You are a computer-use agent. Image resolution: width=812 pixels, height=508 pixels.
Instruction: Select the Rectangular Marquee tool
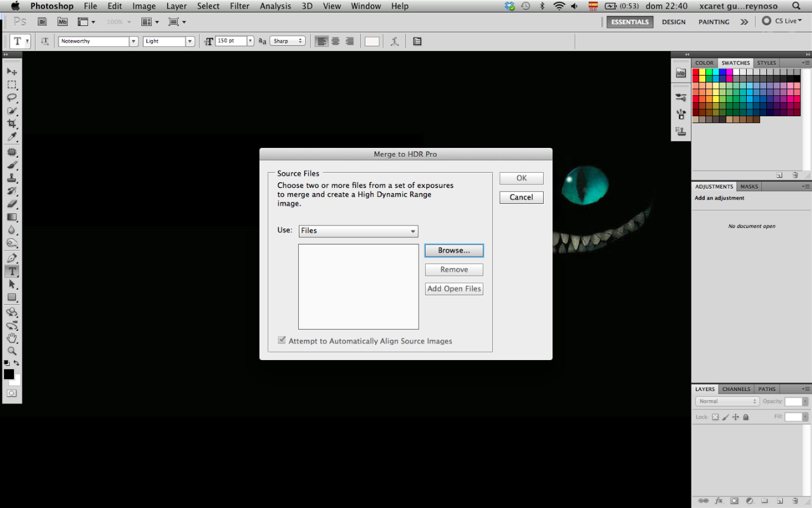pyautogui.click(x=12, y=84)
